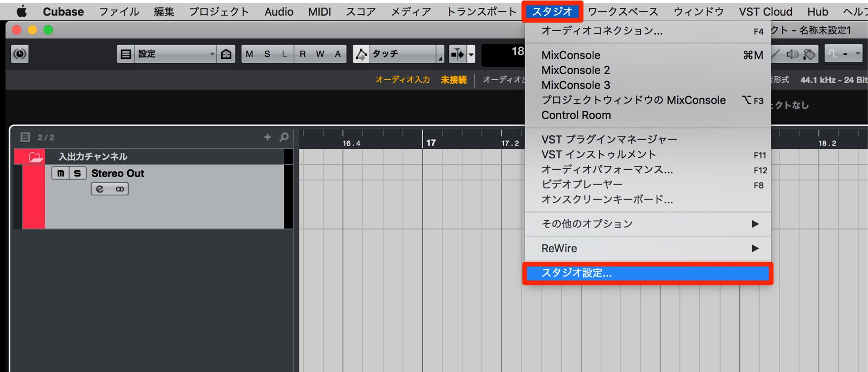
Task: Select the Play speaker tool
Action: click(x=792, y=54)
